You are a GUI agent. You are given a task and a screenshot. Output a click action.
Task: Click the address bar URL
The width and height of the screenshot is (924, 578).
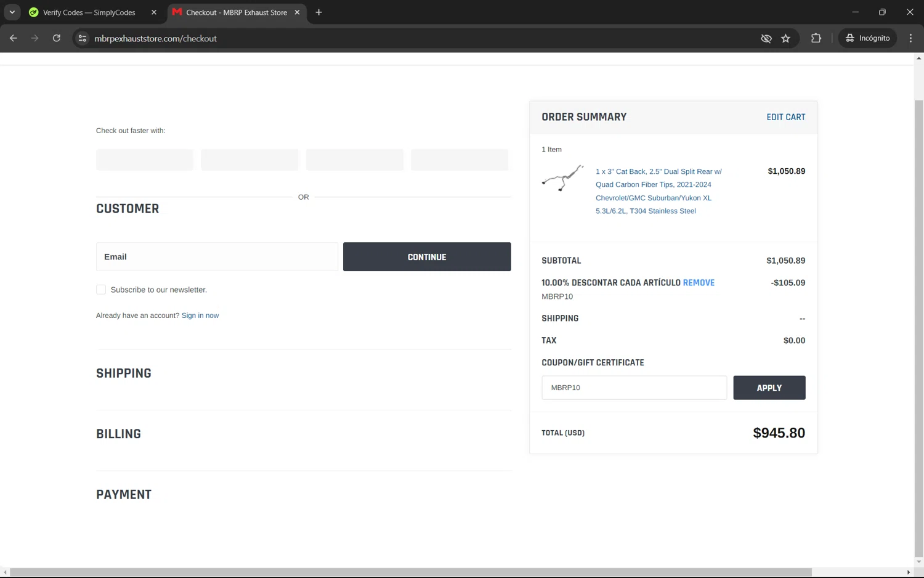click(x=155, y=38)
